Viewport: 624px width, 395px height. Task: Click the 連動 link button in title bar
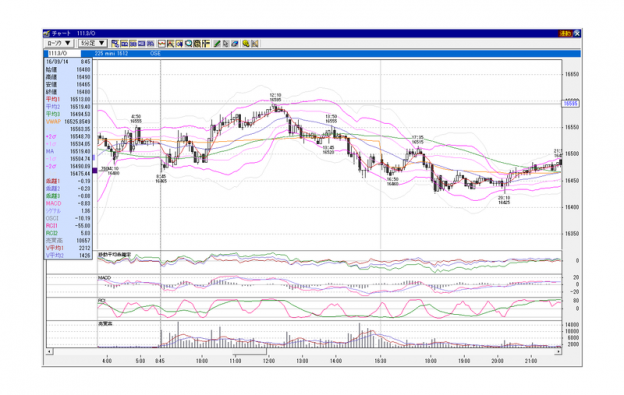click(566, 33)
